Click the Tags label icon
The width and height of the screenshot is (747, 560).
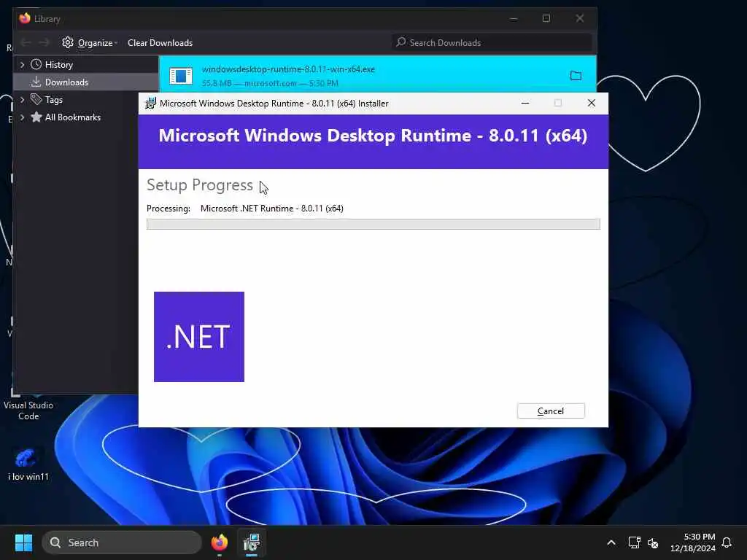click(36, 99)
